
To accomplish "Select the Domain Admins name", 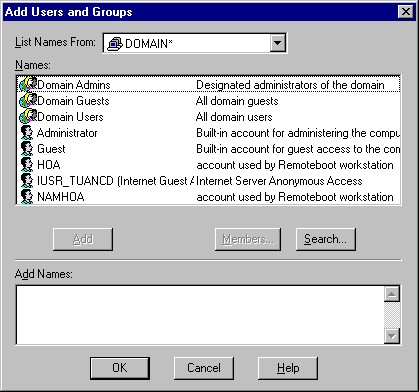I will click(x=74, y=85).
